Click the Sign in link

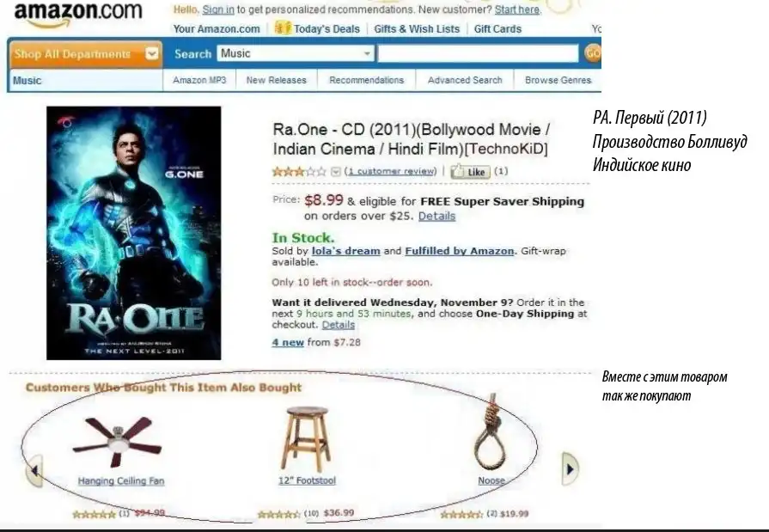(218, 9)
